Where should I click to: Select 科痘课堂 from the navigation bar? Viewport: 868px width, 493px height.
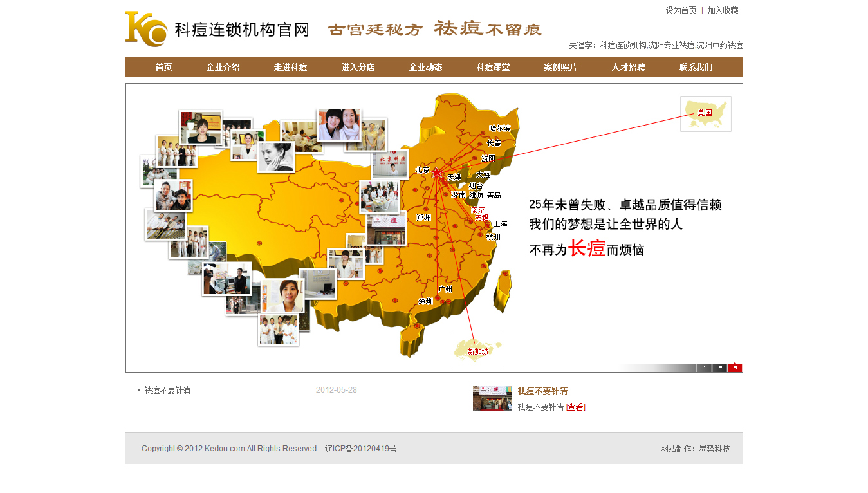(493, 67)
